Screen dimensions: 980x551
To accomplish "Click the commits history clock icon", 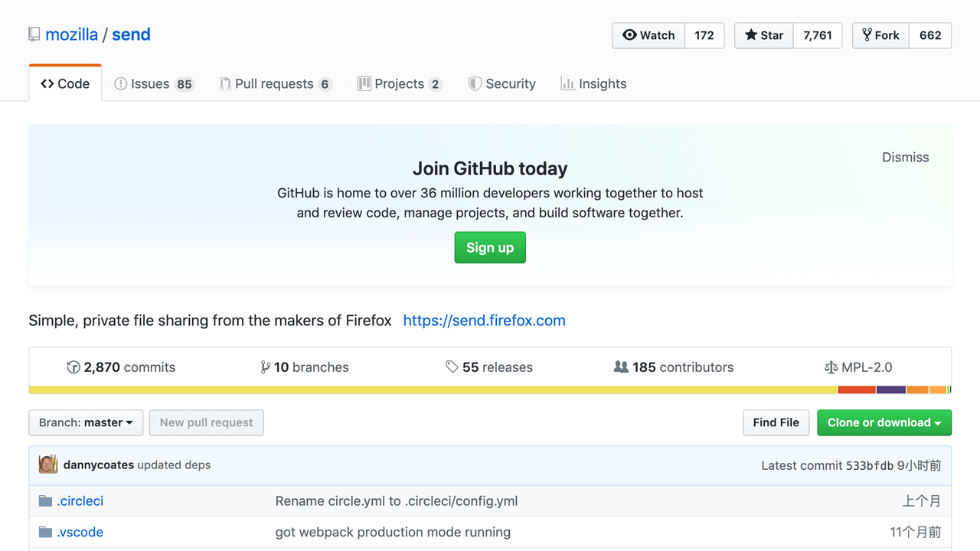I will click(x=73, y=367).
